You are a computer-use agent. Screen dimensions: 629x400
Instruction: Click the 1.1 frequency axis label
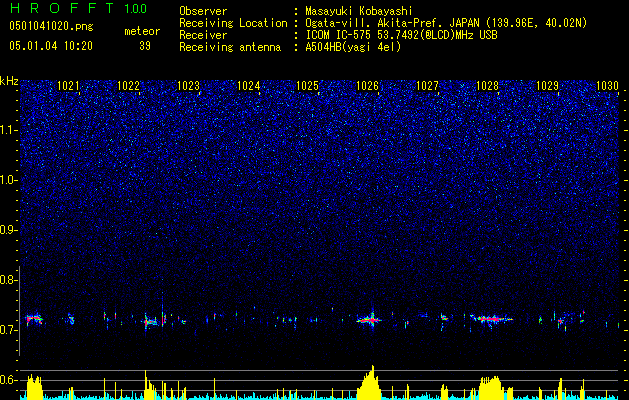[7, 130]
